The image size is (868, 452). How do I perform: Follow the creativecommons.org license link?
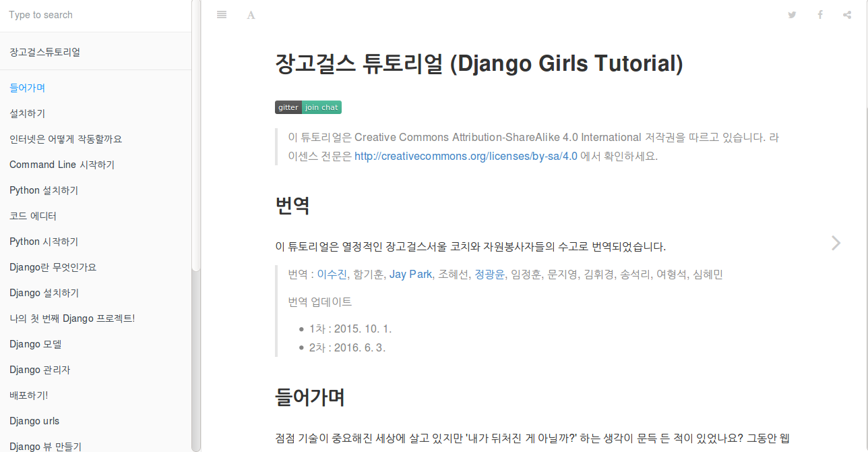(x=466, y=156)
